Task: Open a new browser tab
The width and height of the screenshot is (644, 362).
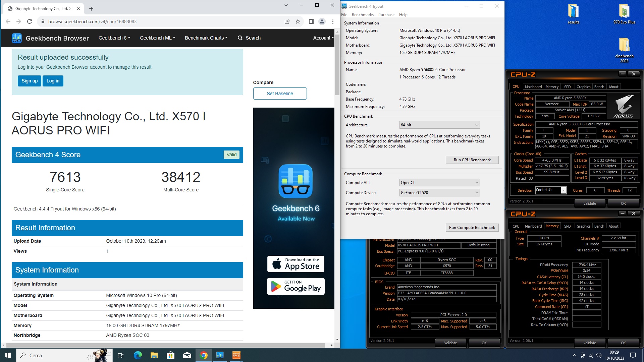Action: [x=91, y=9]
